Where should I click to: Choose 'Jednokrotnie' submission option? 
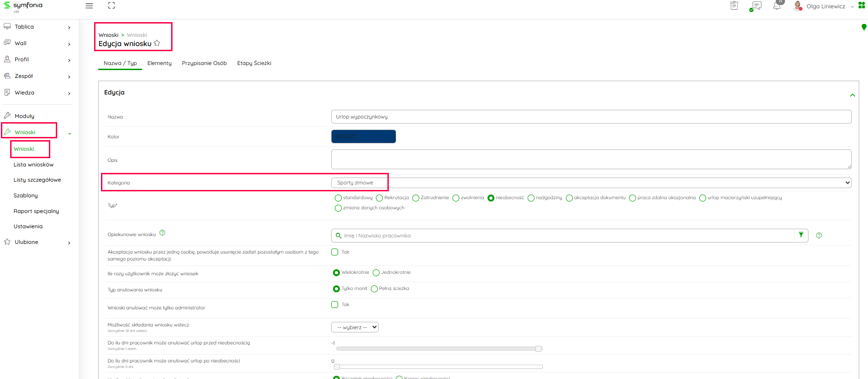(376, 272)
